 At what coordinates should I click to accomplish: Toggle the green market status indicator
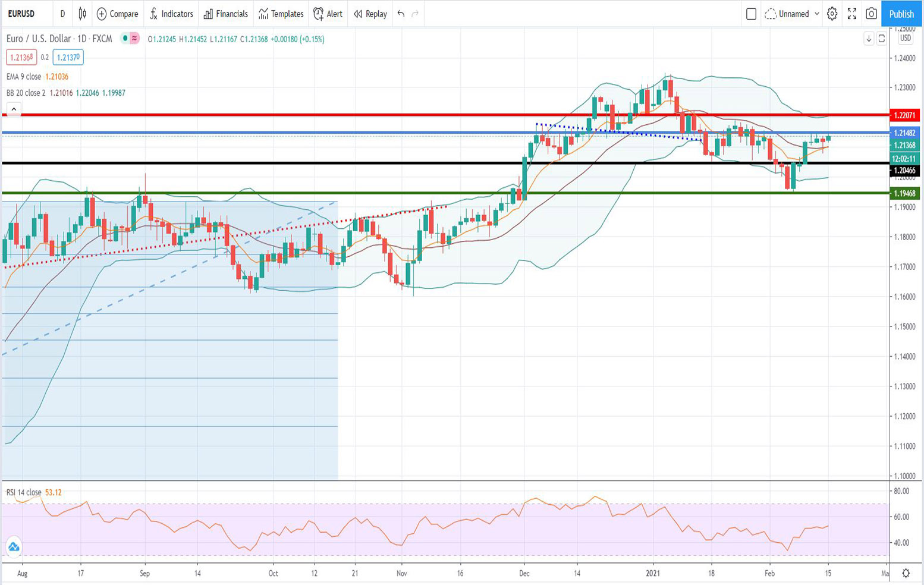125,39
